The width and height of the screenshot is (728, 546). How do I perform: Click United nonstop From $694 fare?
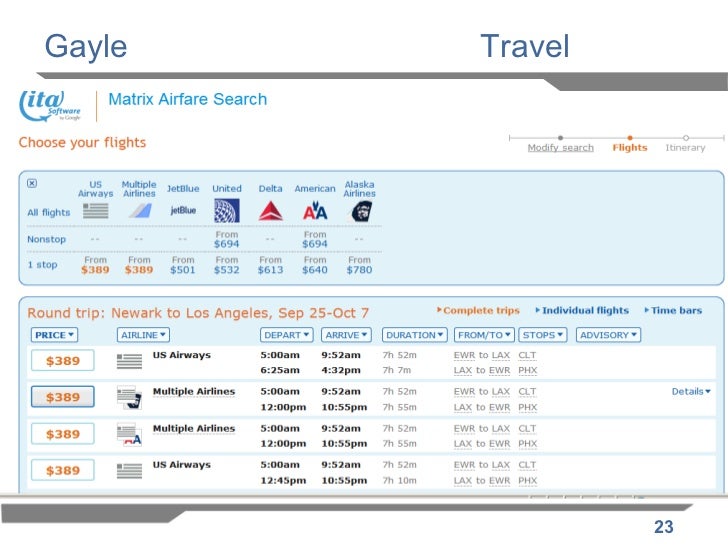227,239
